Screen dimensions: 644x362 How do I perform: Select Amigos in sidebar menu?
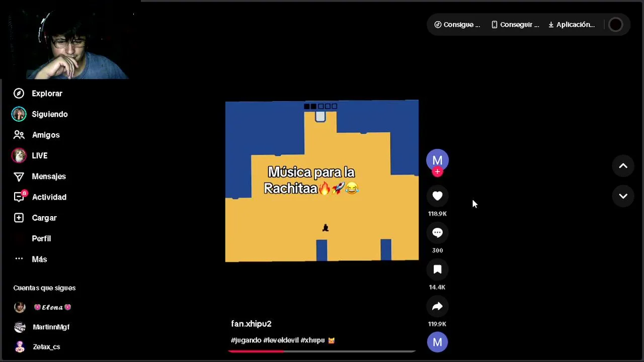pyautogui.click(x=46, y=135)
